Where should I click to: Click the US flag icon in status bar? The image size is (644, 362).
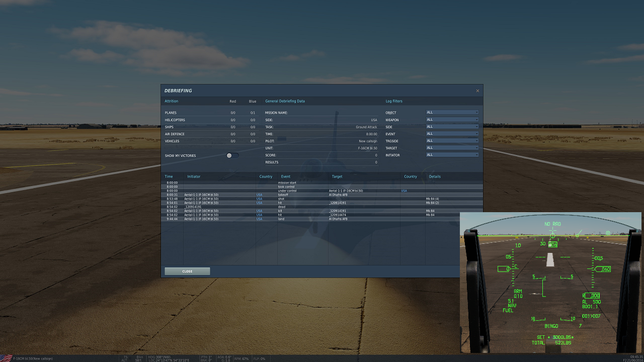(x=6, y=358)
